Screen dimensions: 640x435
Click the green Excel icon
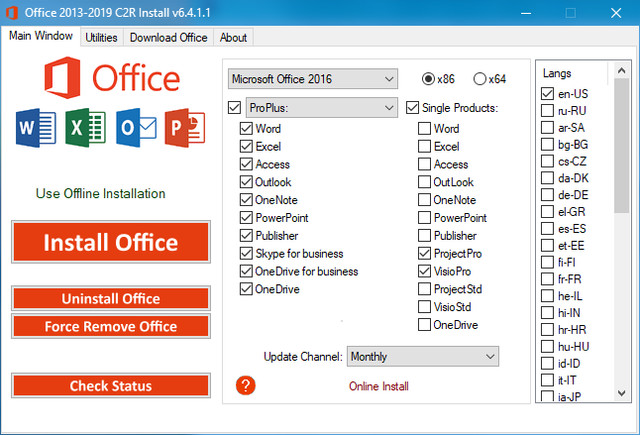pyautogui.click(x=86, y=130)
